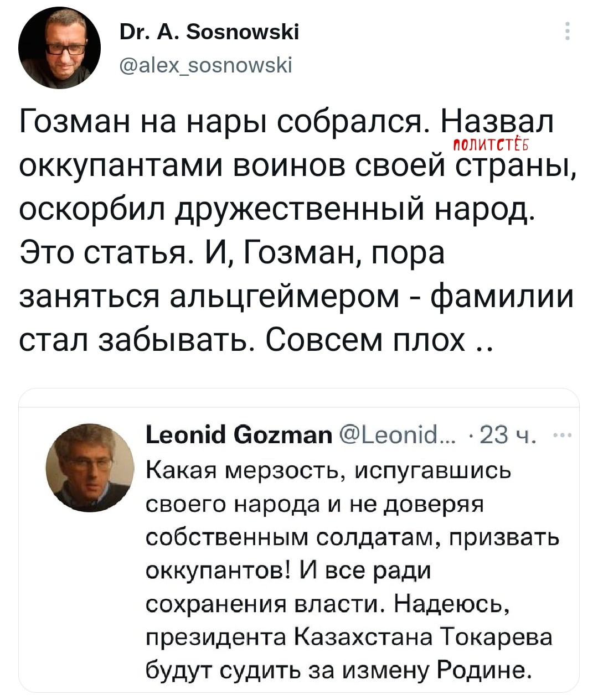Click the name "Токарева" in quoted tweet

(x=498, y=637)
